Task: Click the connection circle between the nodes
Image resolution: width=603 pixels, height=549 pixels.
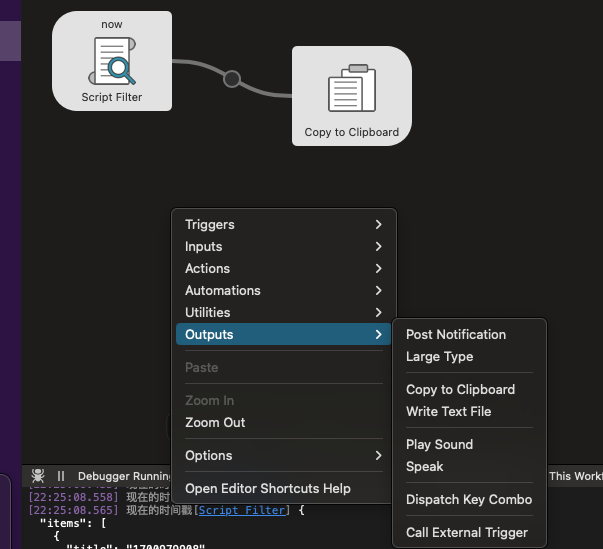Action: (x=232, y=78)
